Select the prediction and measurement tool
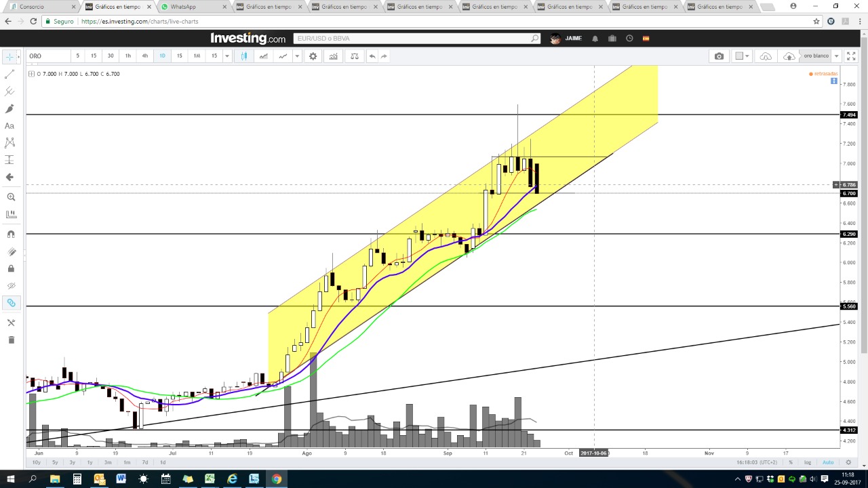Viewport: 868px width, 488px height. 9,160
